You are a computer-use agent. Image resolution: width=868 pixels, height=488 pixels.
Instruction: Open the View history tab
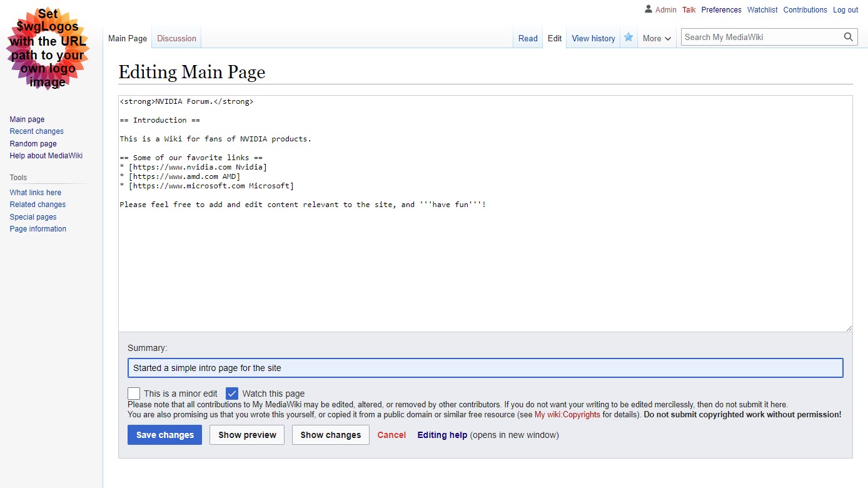pos(593,38)
